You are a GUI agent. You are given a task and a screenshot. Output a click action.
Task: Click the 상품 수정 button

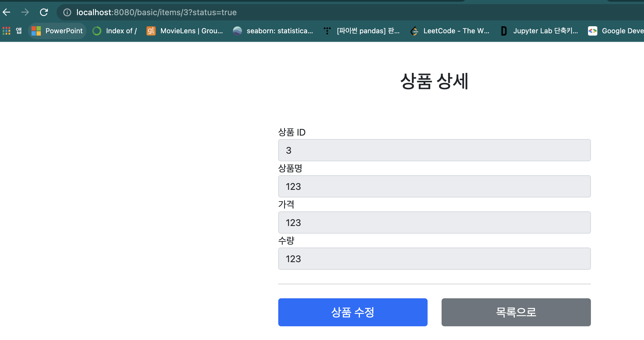tap(353, 312)
